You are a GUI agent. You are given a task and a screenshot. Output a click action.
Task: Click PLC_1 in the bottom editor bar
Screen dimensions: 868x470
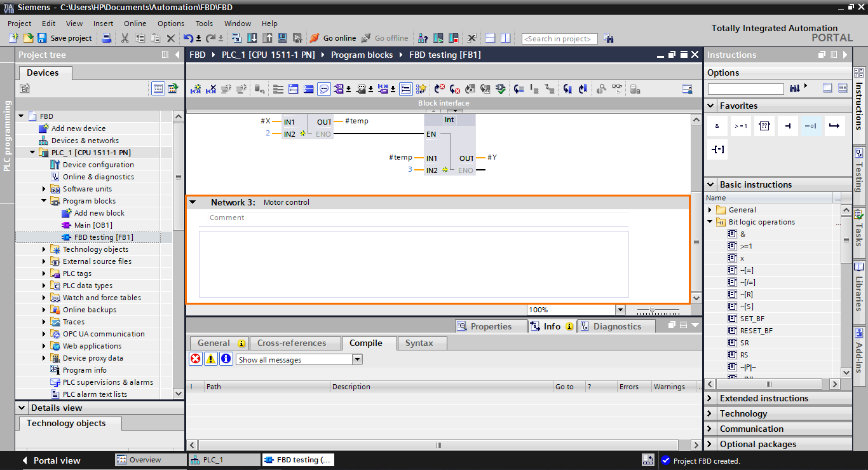[224, 460]
